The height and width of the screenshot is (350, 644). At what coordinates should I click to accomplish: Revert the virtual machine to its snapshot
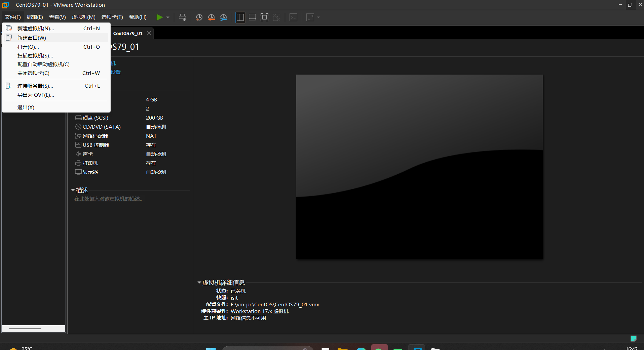pos(211,17)
